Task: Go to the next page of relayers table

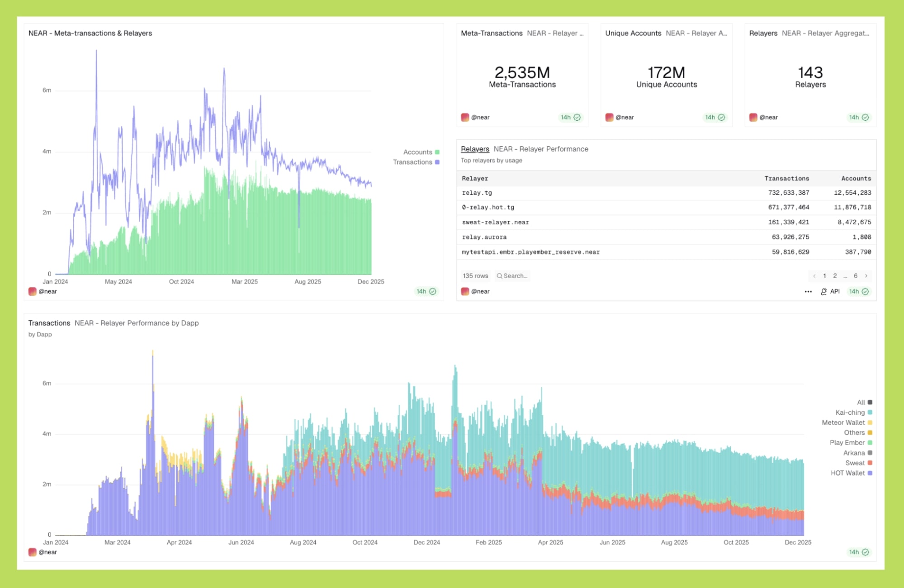Action: tap(866, 276)
